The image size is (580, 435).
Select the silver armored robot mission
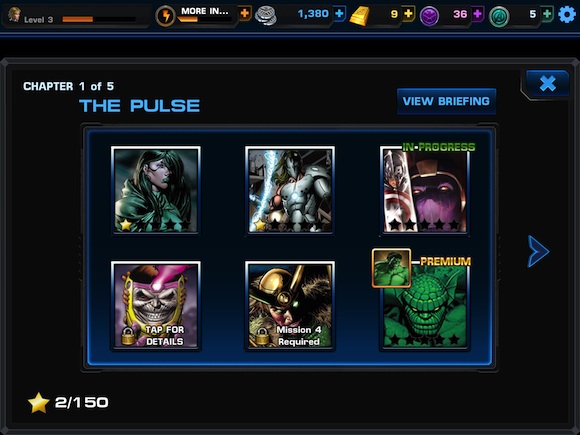tap(290, 190)
